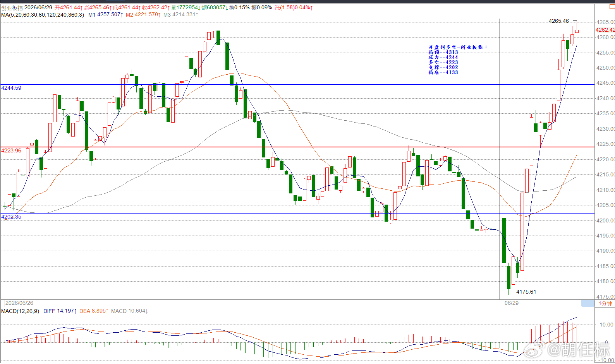The height and width of the screenshot is (364, 615).
Task: Click the red 4262.42 current price tag
Action: click(605, 30)
